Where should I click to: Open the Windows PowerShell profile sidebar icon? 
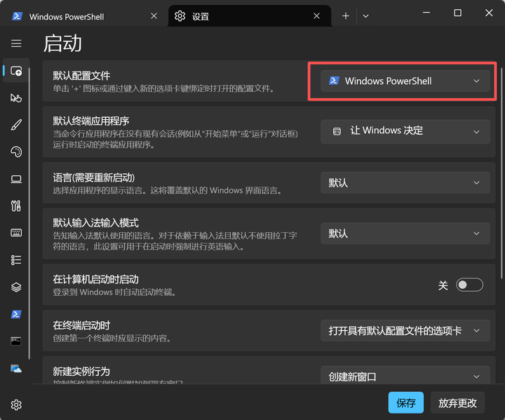click(16, 314)
